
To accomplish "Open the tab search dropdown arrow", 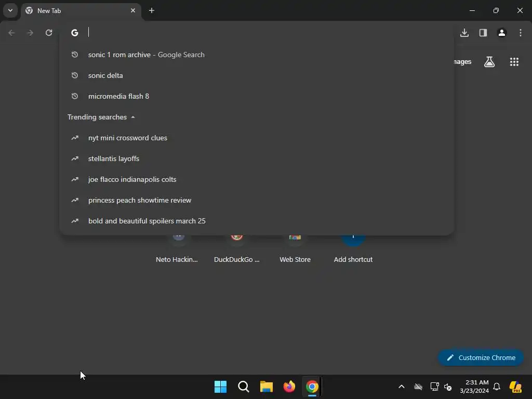I will (x=10, y=10).
